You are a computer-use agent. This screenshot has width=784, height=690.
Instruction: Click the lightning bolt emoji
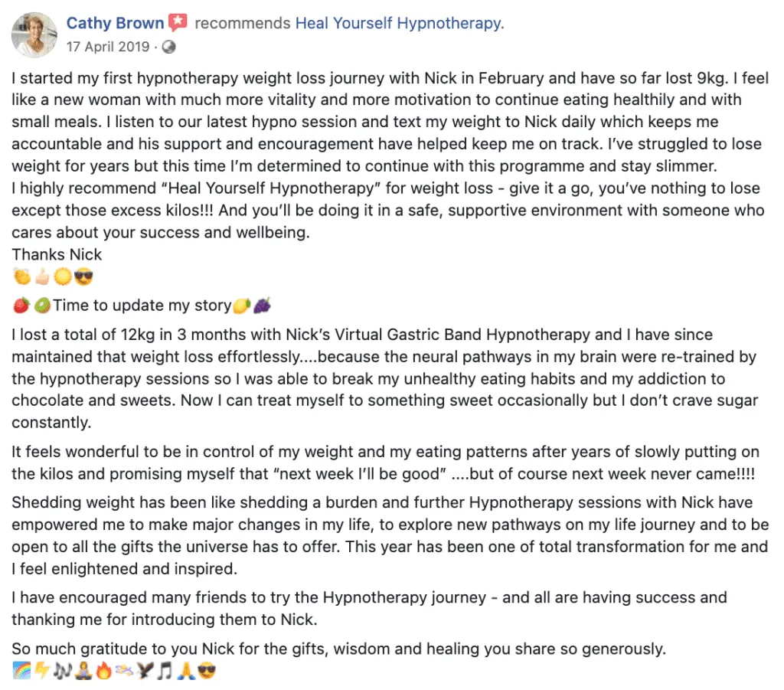tap(42, 671)
